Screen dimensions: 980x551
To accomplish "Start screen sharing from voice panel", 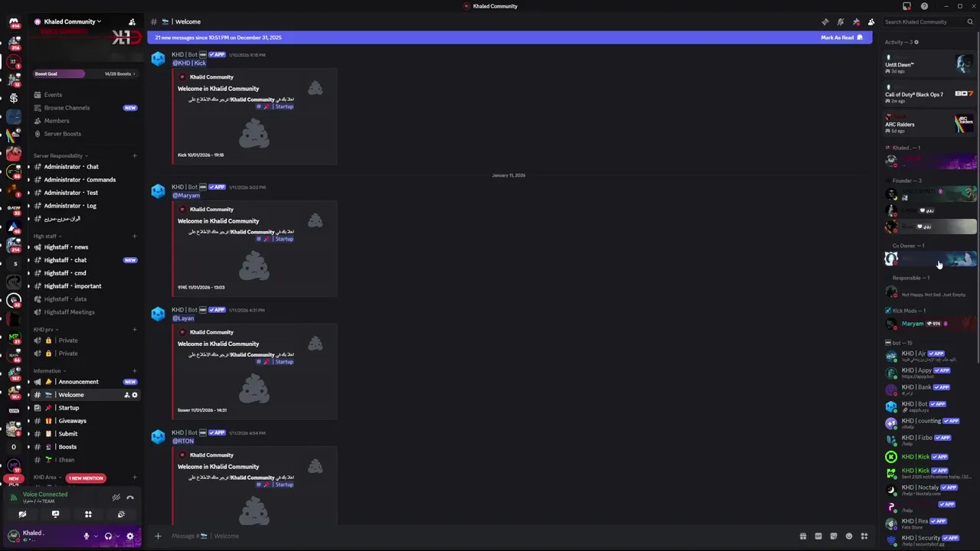I will 55,514.
